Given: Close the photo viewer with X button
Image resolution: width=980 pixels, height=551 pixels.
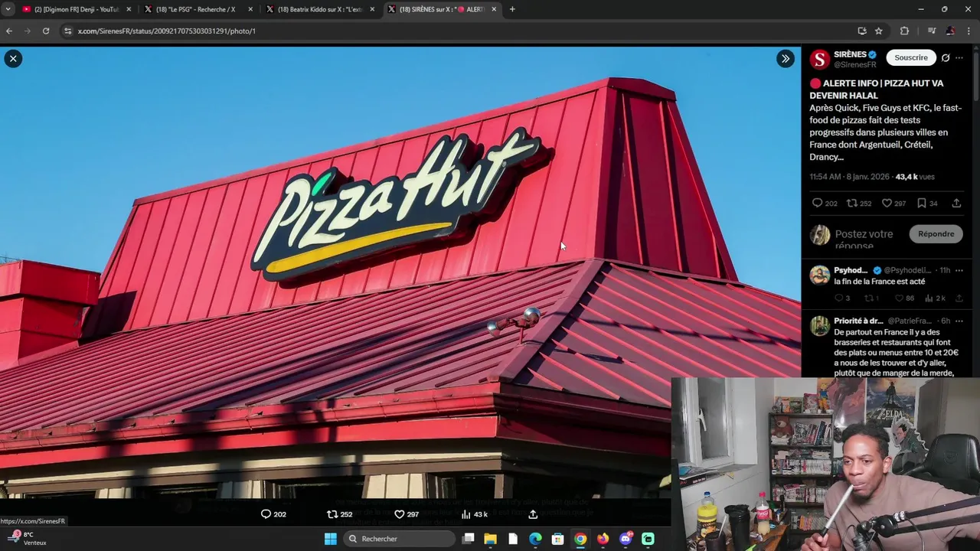Looking at the screenshot, I should [13, 59].
